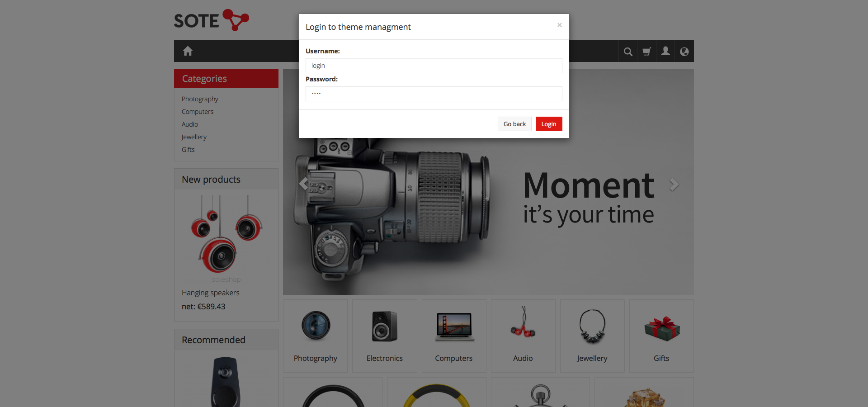
Task: Click the user account icon
Action: coord(665,51)
